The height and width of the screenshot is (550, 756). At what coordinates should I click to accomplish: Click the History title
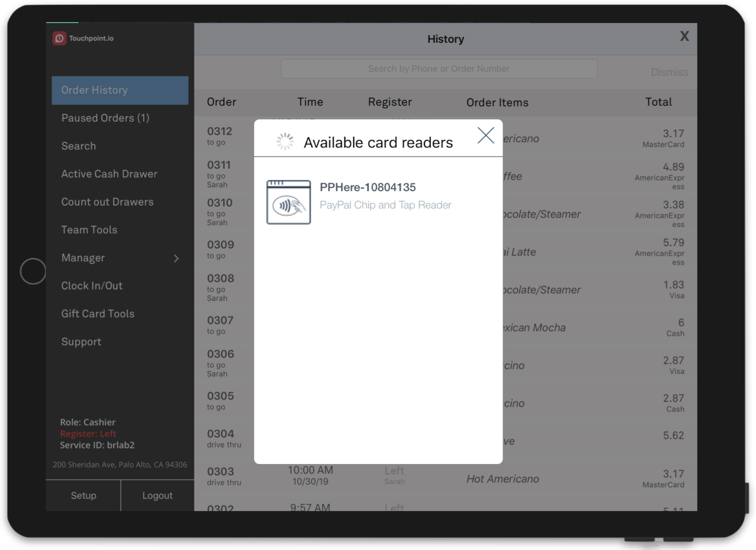(445, 39)
